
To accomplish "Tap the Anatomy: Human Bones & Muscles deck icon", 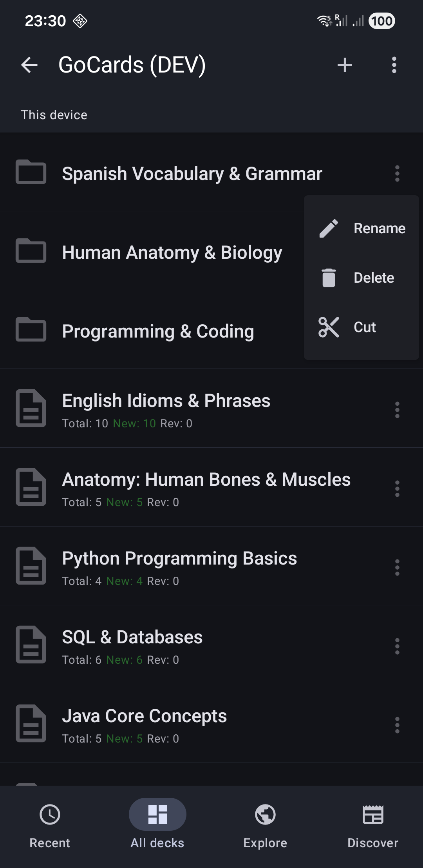I will point(31,487).
